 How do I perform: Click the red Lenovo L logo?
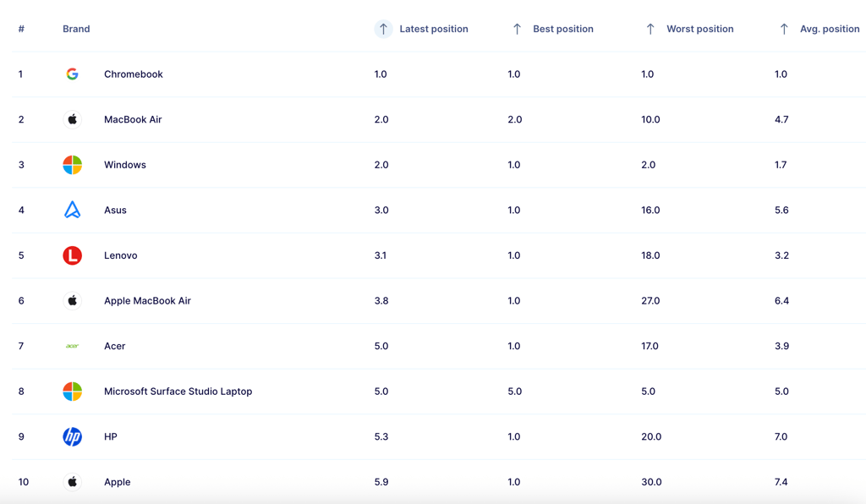tap(73, 255)
